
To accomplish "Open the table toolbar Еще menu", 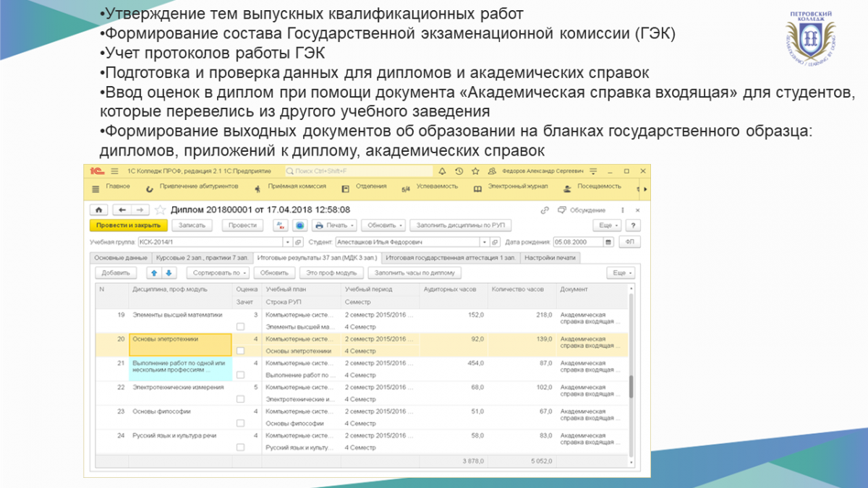I will pyautogui.click(x=621, y=273).
